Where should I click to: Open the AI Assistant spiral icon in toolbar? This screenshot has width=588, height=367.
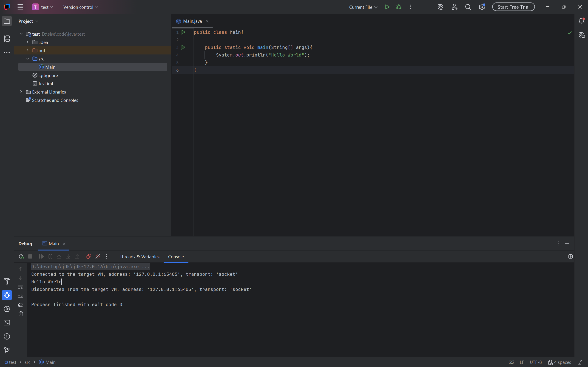(x=440, y=7)
